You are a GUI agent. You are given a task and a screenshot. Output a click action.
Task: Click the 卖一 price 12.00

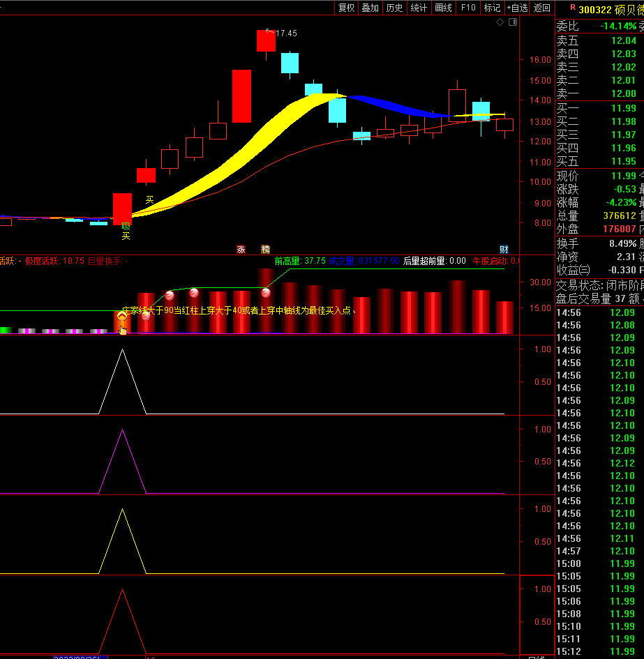(x=623, y=93)
